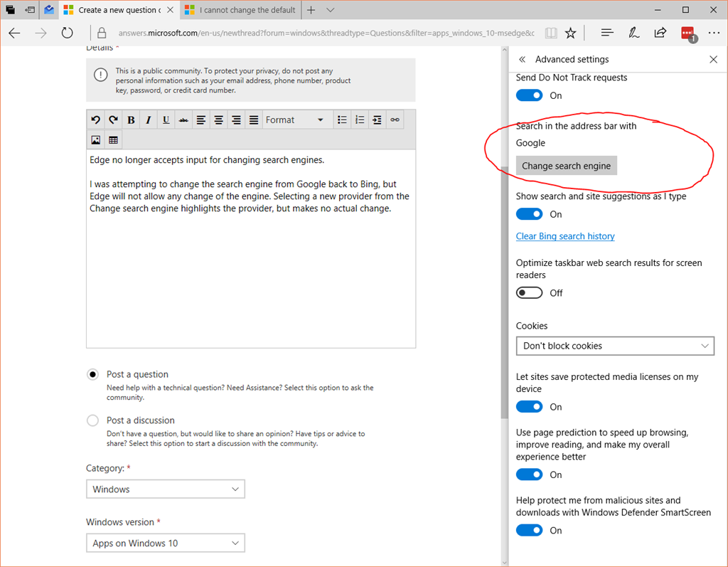Open the Cookies dropdown

click(615, 346)
